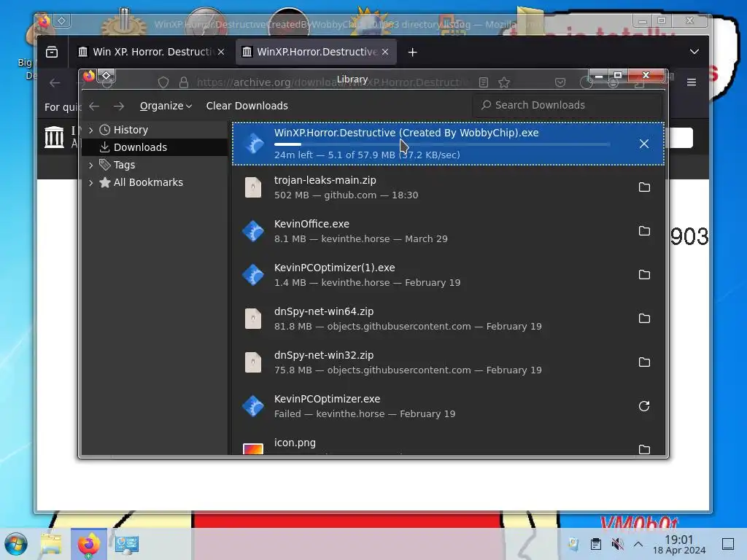Image resolution: width=747 pixels, height=560 pixels.
Task: Toggle reader view in the address bar
Action: click(484, 82)
